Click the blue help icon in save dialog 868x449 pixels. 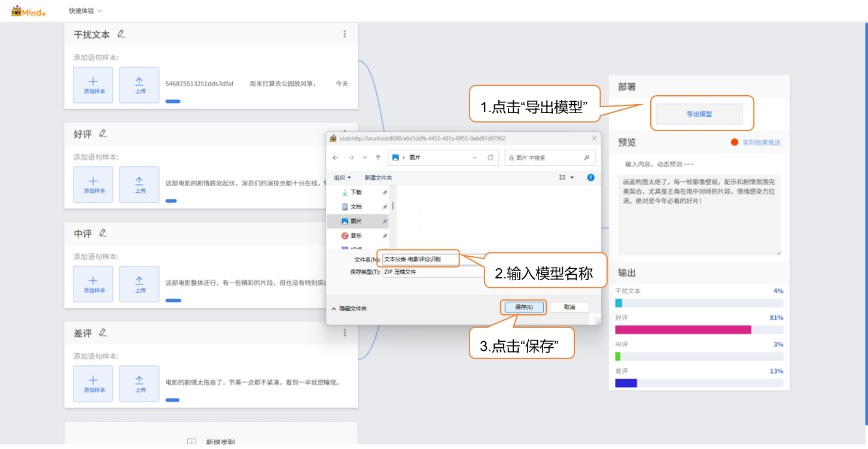[x=590, y=177]
